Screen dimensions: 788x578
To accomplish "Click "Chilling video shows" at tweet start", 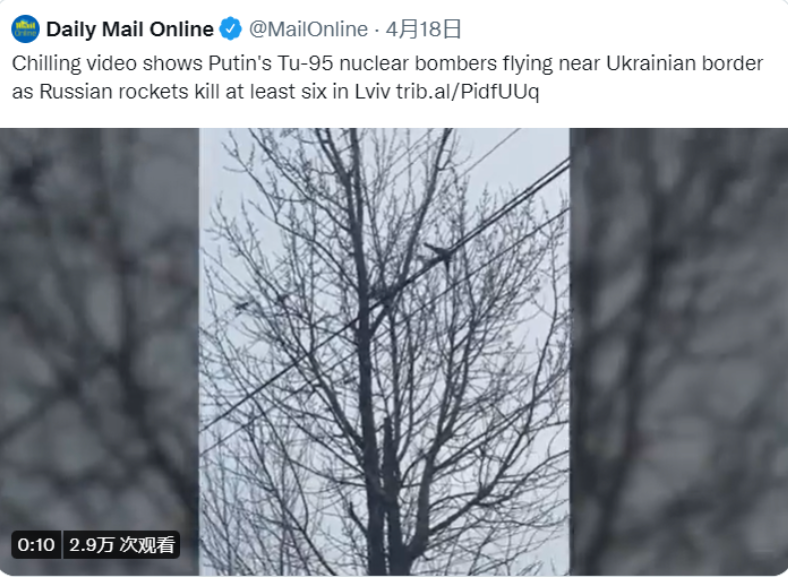I will pos(107,63).
